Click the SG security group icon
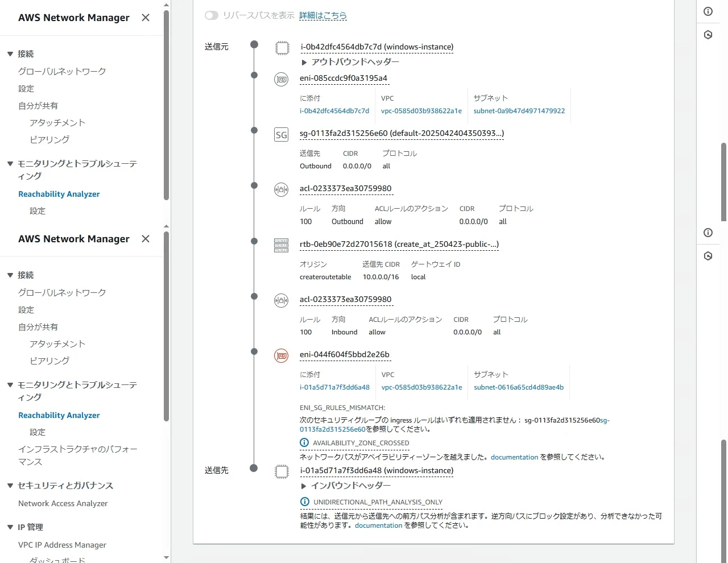Screen dimensions: 728x563 point(282,135)
